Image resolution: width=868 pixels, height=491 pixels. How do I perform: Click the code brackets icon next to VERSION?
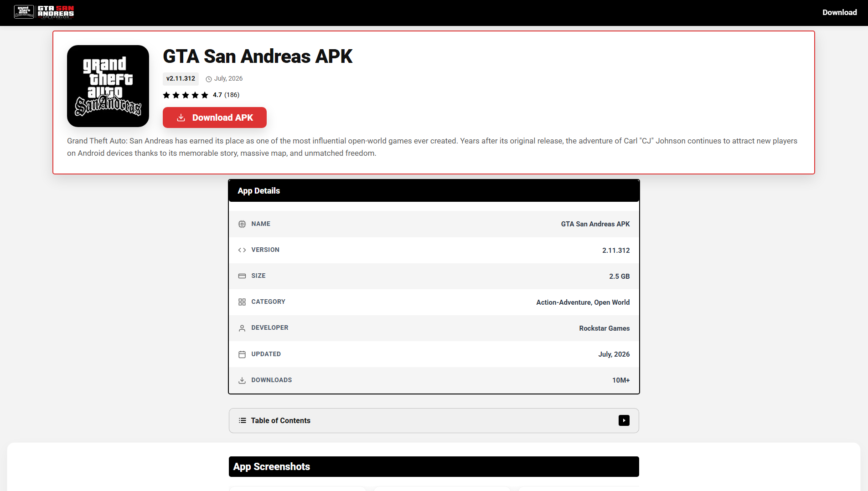pyautogui.click(x=242, y=250)
